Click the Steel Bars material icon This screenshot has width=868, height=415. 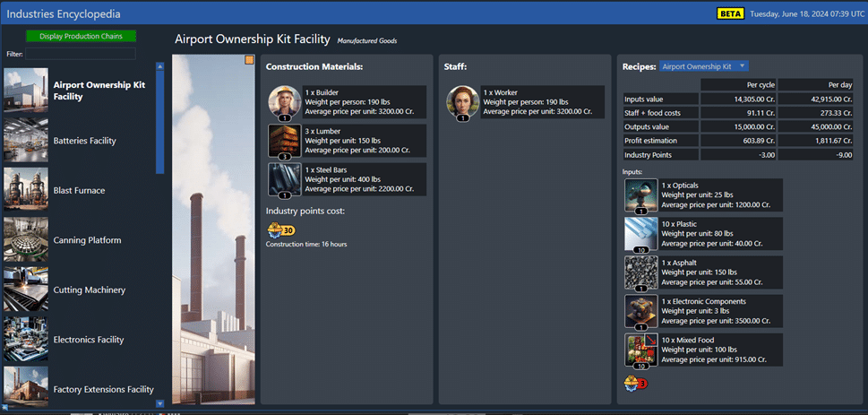(x=284, y=179)
